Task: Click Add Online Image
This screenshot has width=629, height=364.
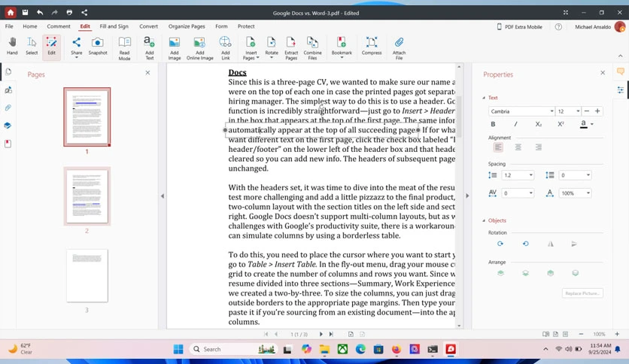Action: click(x=199, y=48)
